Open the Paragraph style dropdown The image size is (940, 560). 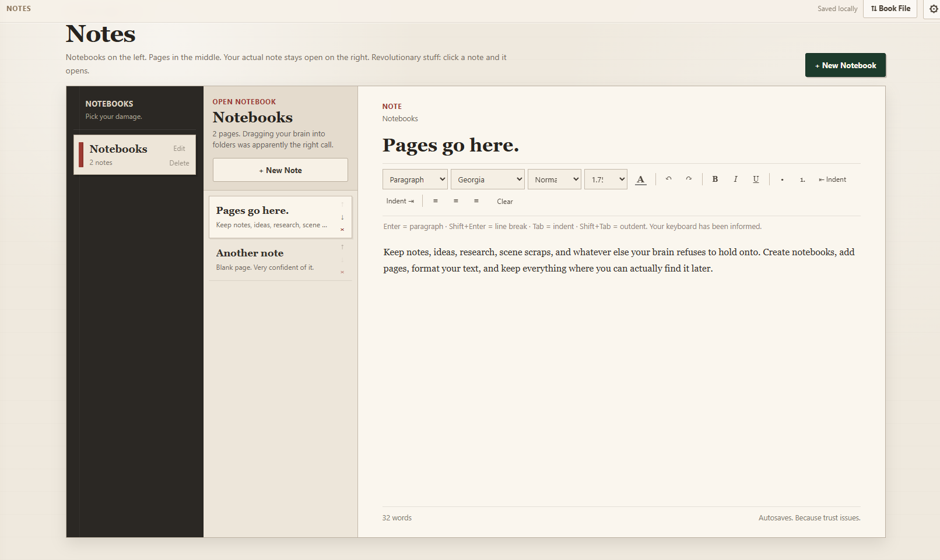coord(415,179)
